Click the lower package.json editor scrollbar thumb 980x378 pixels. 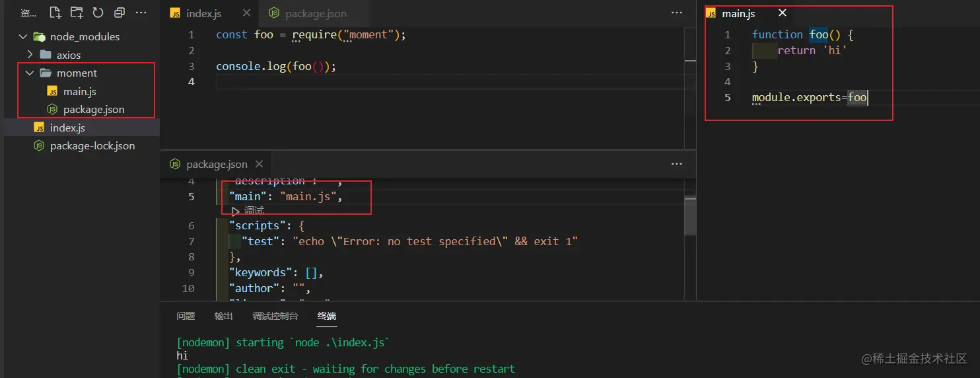coord(690,215)
